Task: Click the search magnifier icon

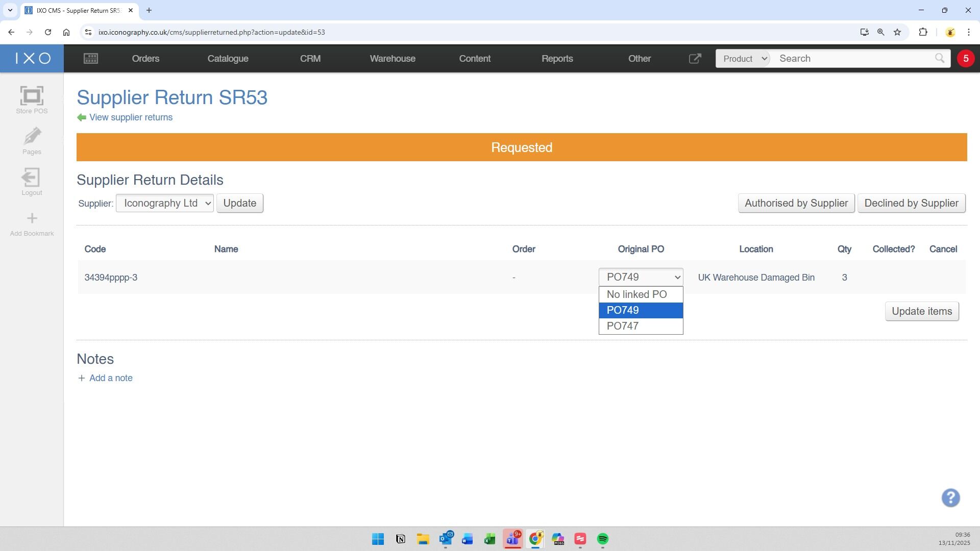Action: point(939,59)
